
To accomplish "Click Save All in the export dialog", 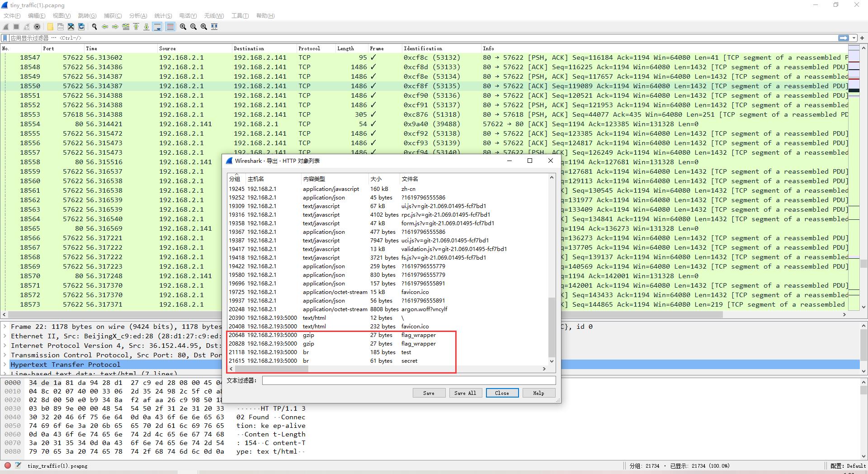I will [x=465, y=393].
